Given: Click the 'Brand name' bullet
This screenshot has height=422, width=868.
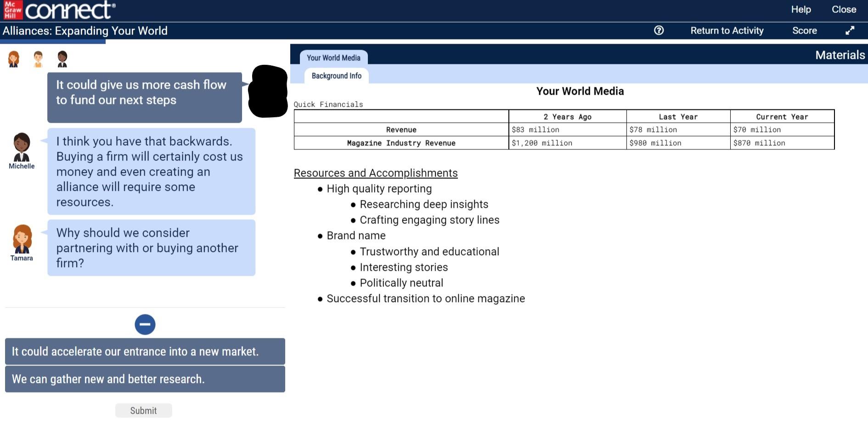Looking at the screenshot, I should pyautogui.click(x=356, y=235).
